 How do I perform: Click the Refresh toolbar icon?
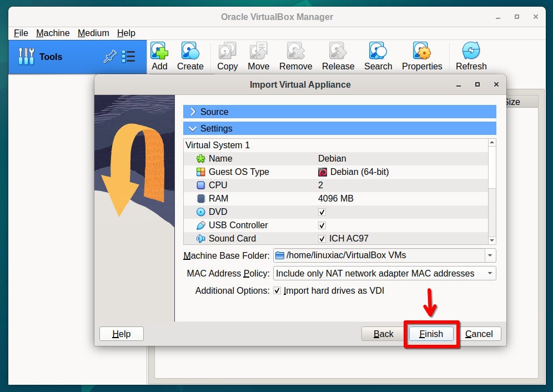click(x=471, y=51)
